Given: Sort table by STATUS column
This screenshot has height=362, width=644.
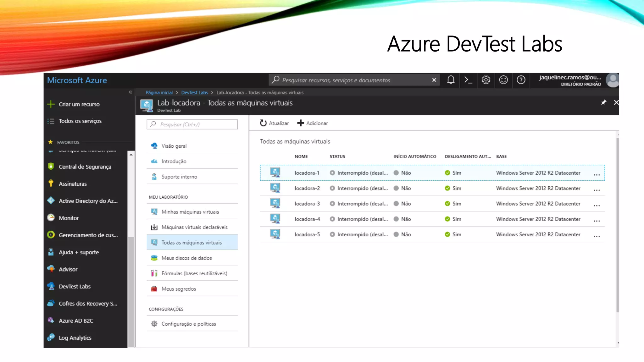Looking at the screenshot, I should pos(337,156).
